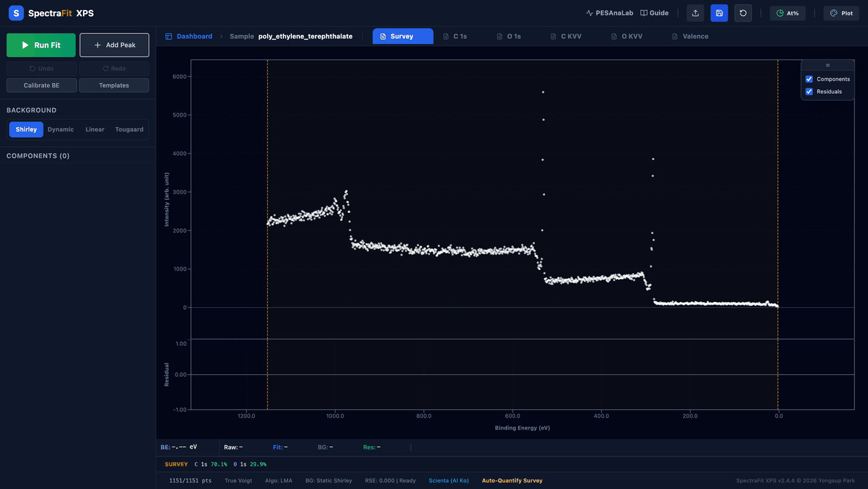The width and height of the screenshot is (868, 489).
Task: Click the SpectraFit S logo icon
Action: 16,13
